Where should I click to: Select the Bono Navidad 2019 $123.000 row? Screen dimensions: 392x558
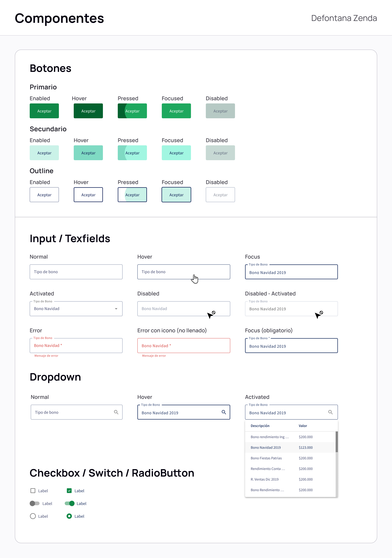tap(290, 447)
